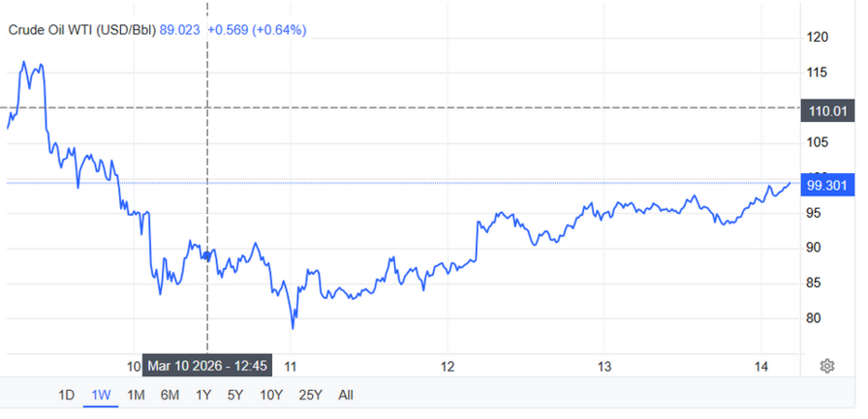Click date 13 on the x-axis
Image resolution: width=868 pixels, height=419 pixels.
click(x=604, y=366)
